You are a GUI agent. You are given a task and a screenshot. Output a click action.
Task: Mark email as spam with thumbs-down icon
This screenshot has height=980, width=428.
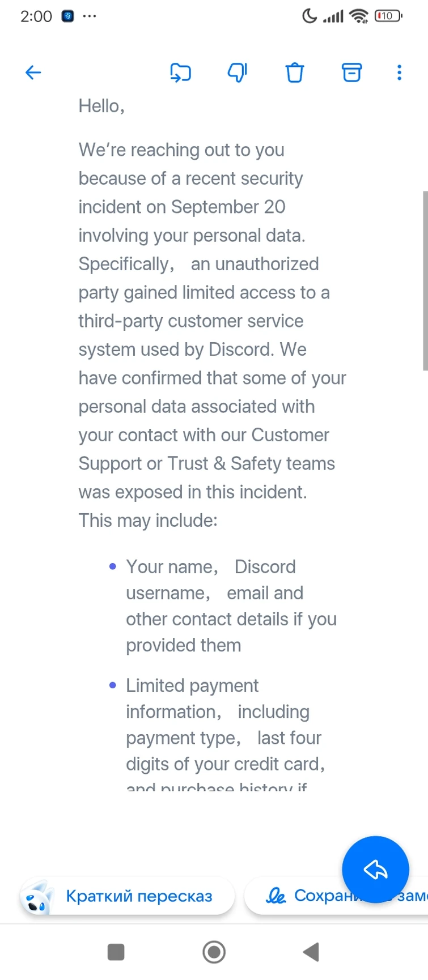click(x=237, y=73)
